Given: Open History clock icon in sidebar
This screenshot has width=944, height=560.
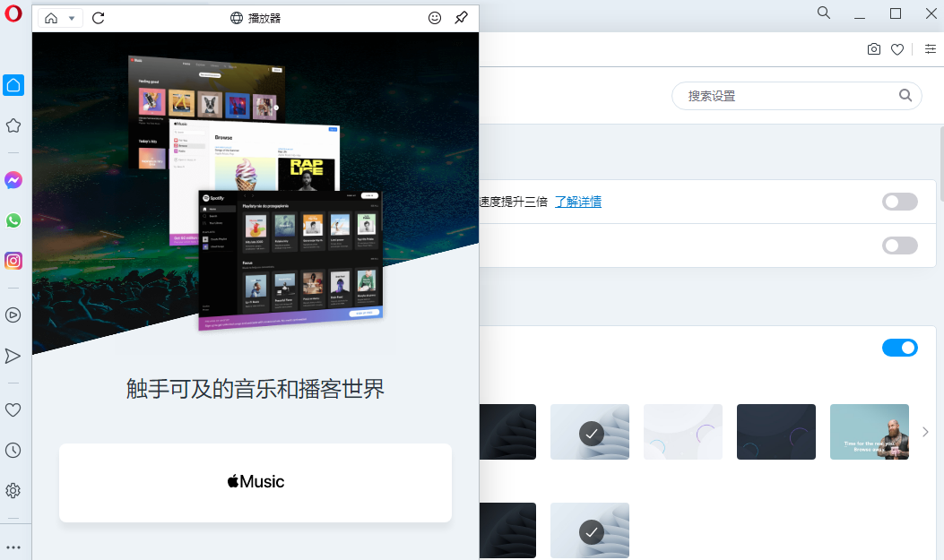Looking at the screenshot, I should 13,450.
